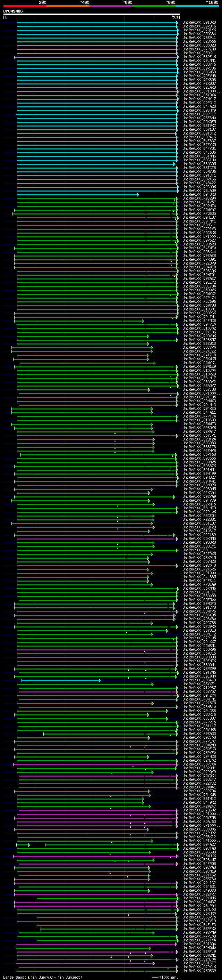Click label UniRef100_B6UET7
Image resolution: width=222 pixels, height=980 pixels.
pyautogui.click(x=199, y=779)
